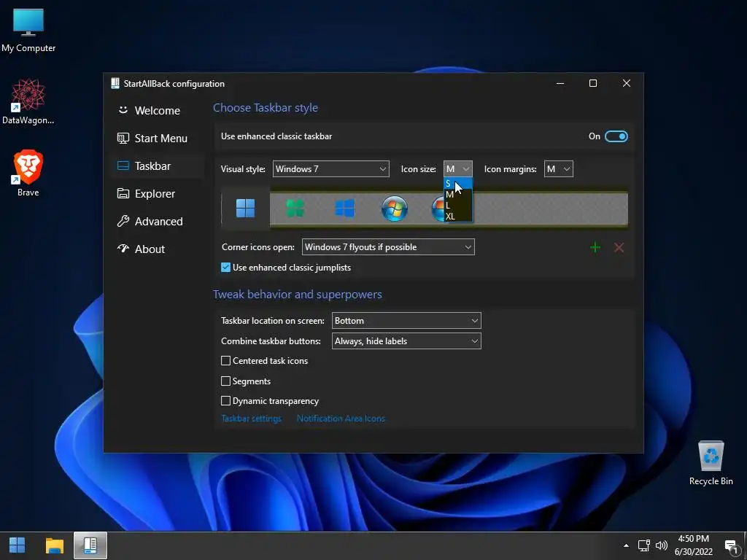The width and height of the screenshot is (747, 560).
Task: Remove start button image with red X
Action: coord(619,247)
